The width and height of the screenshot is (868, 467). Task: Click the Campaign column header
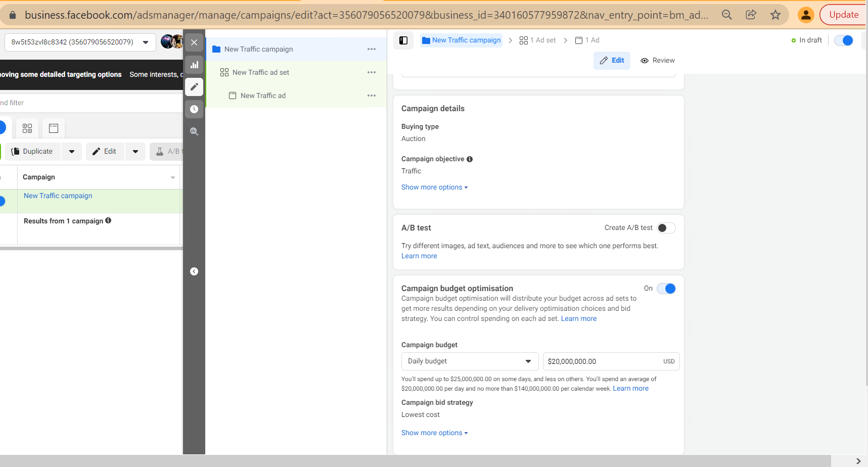coord(99,177)
